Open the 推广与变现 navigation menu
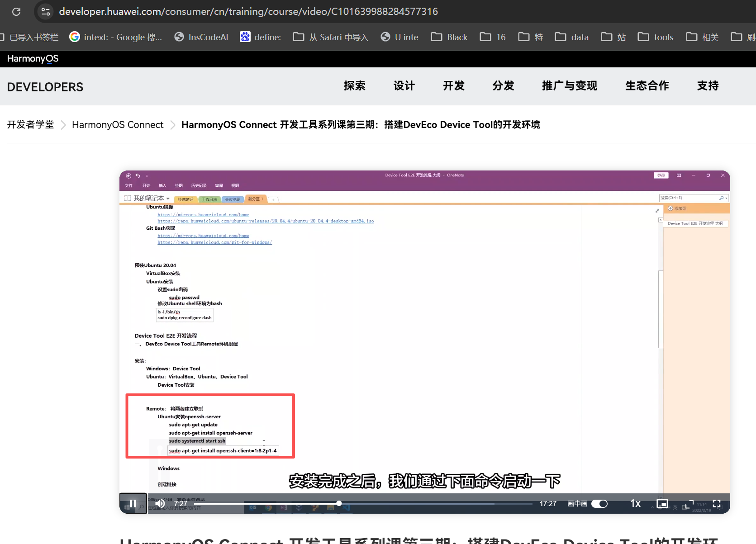The width and height of the screenshot is (756, 544). [570, 86]
